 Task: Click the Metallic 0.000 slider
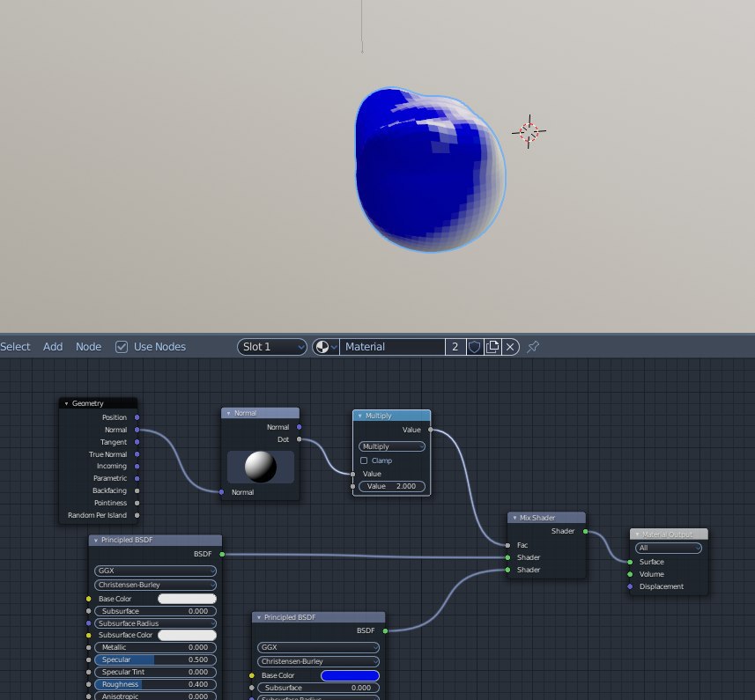pos(155,647)
